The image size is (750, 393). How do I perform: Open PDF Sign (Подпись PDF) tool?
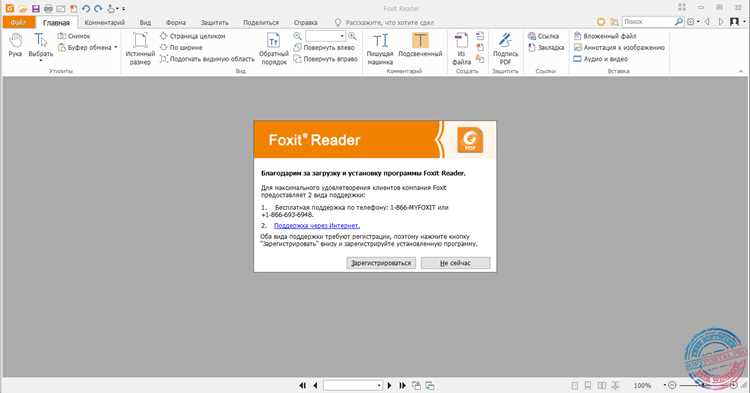point(506,48)
